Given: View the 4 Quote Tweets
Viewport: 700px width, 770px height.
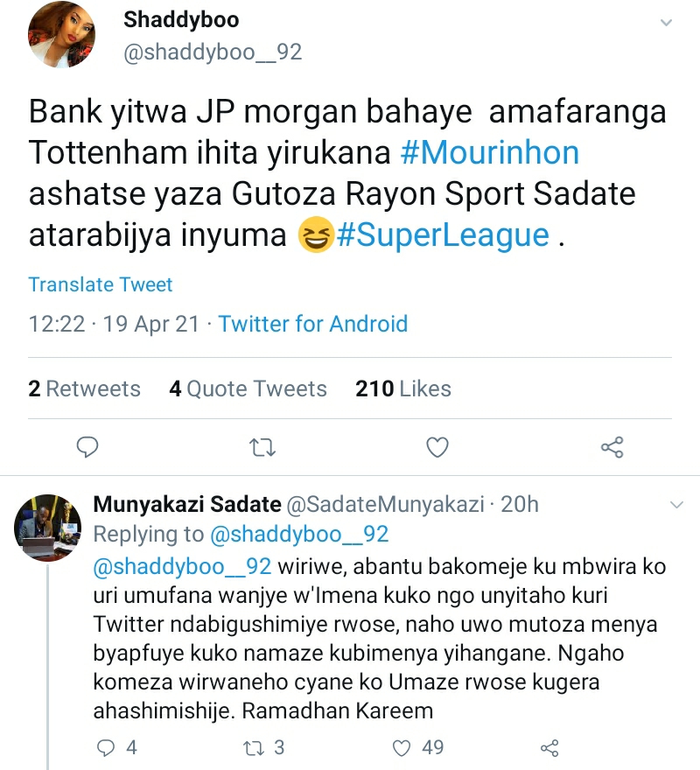Looking at the screenshot, I should click(248, 388).
